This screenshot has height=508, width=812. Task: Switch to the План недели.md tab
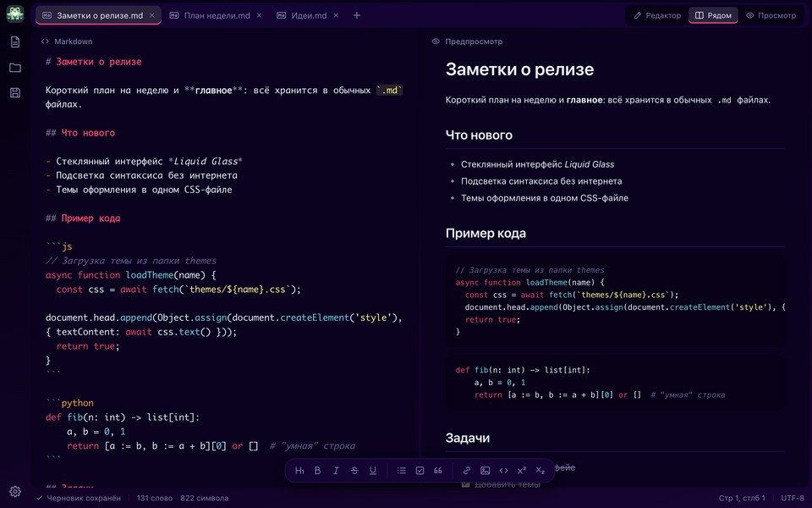215,15
